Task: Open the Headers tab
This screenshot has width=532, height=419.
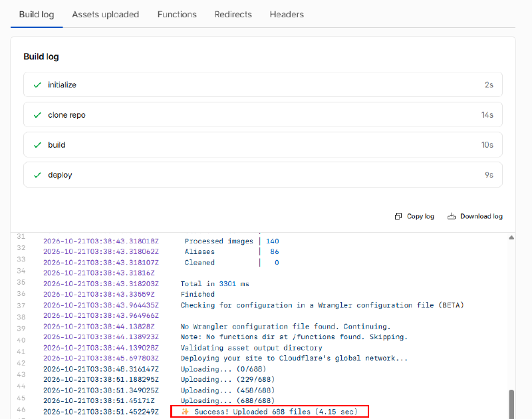Action: pos(287,14)
